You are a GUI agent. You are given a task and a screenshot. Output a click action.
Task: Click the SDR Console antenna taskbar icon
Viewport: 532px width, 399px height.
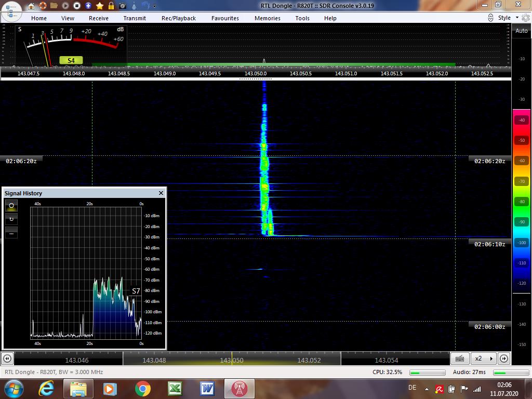240,389
